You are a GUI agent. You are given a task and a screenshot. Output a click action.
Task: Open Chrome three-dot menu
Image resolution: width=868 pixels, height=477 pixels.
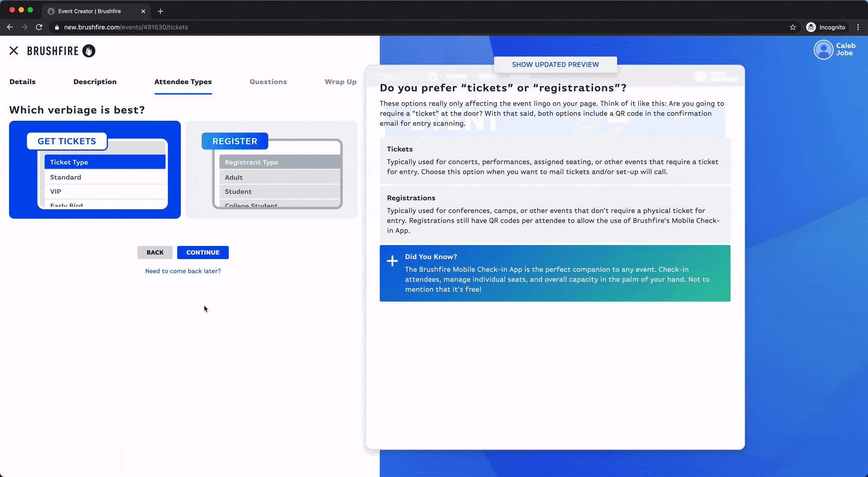coord(858,27)
